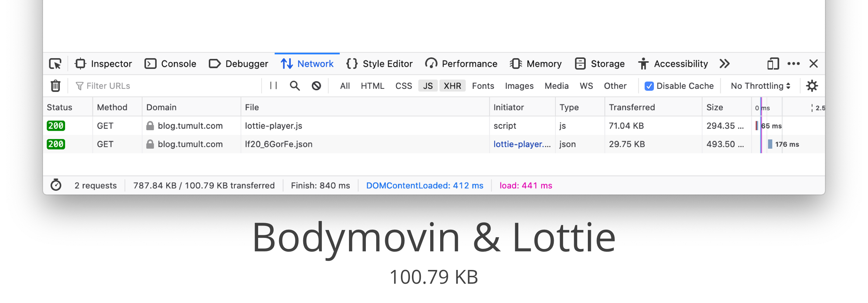Switch to the Console tab
The width and height of the screenshot is (868, 303).
[170, 64]
